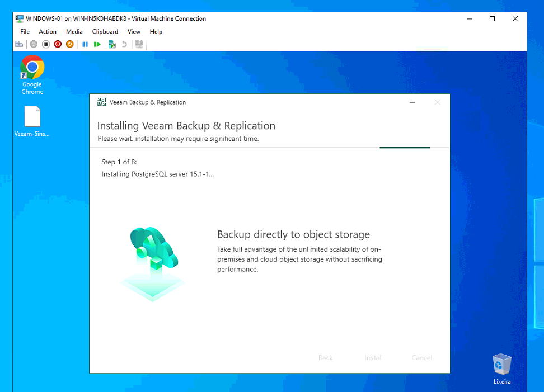Select the Google Chrome desktop shortcut

click(x=32, y=75)
